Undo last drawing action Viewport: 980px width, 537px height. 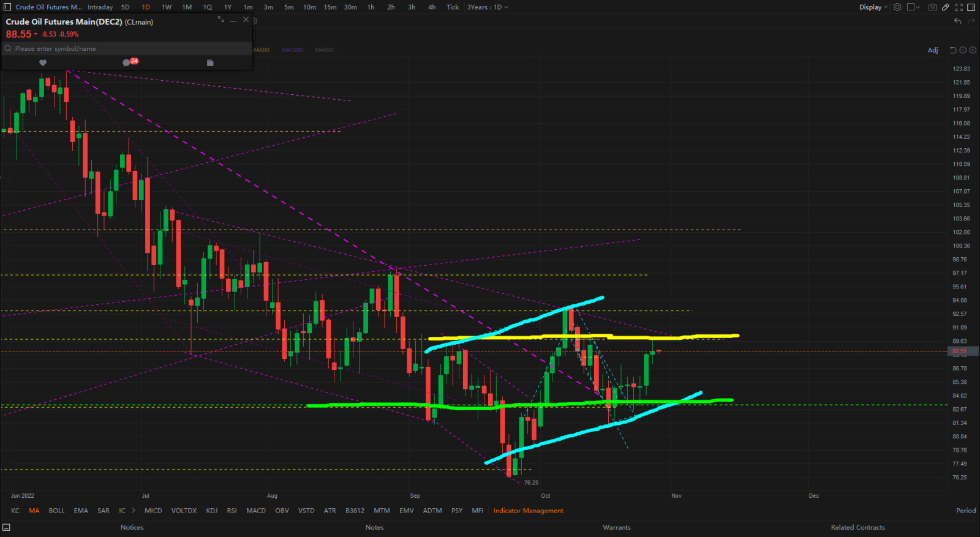click(958, 21)
